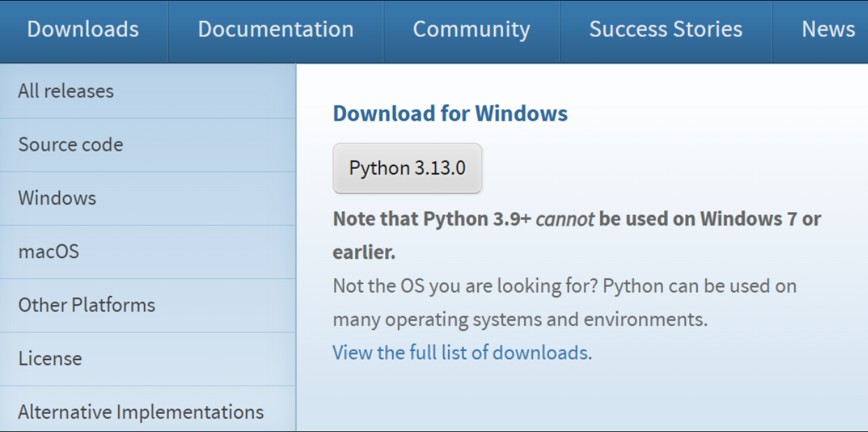This screenshot has width=868, height=432.
Task: Open Success Stories in the top navigation
Action: 666,29
